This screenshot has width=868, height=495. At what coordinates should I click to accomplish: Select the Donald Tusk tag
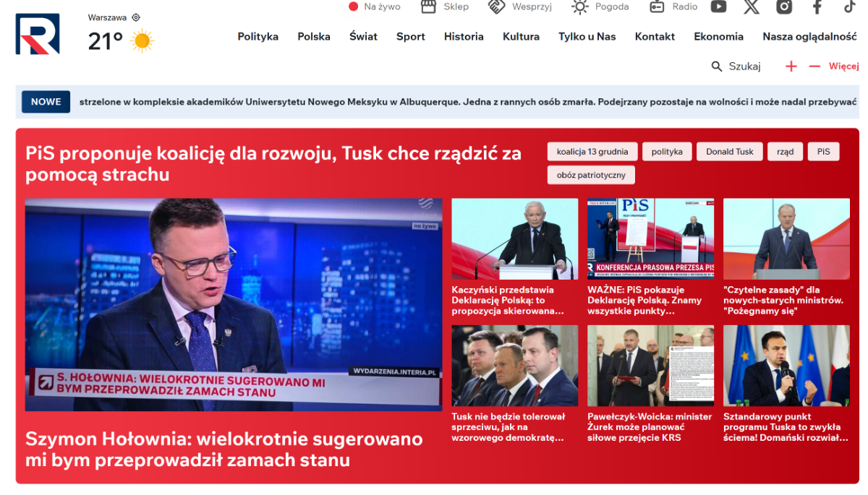tap(729, 152)
